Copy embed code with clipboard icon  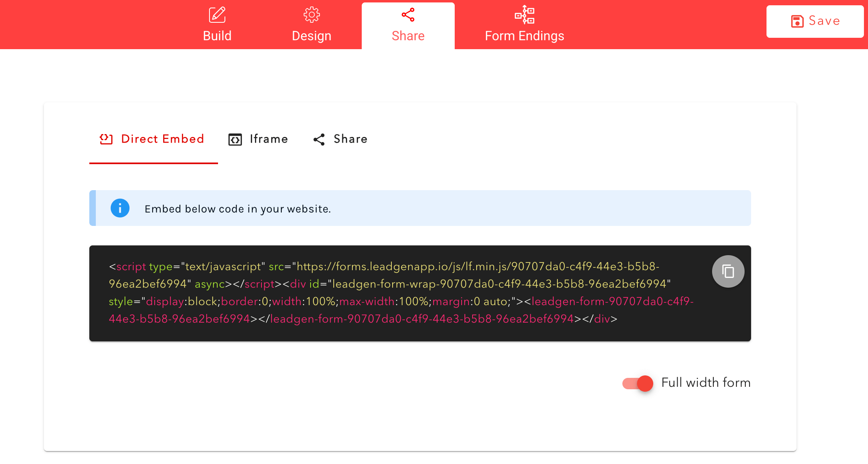[x=728, y=271]
